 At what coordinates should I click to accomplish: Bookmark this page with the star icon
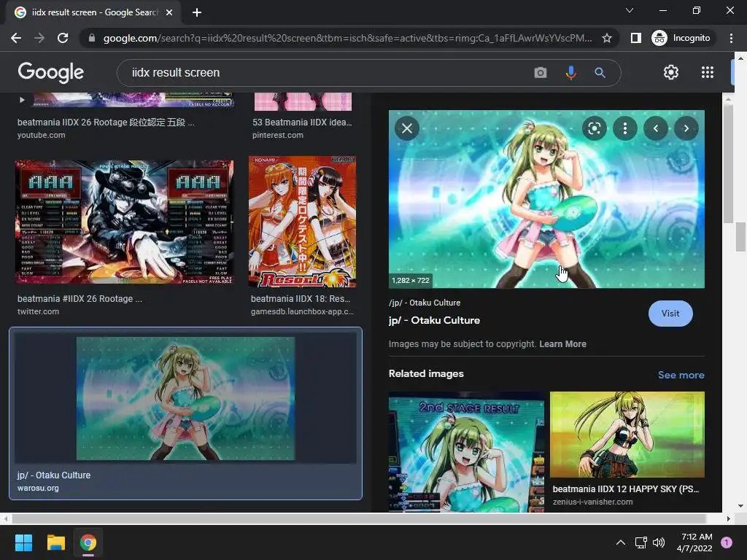pyautogui.click(x=606, y=38)
